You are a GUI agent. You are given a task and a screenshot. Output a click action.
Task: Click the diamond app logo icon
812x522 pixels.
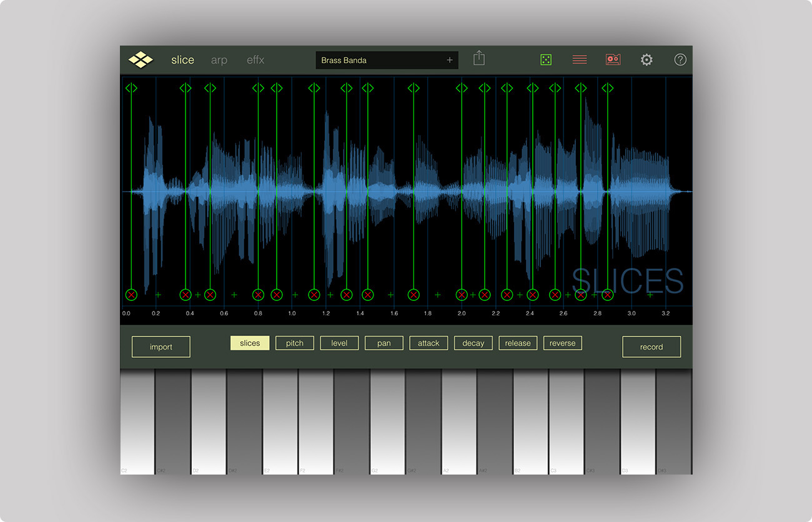click(x=141, y=60)
